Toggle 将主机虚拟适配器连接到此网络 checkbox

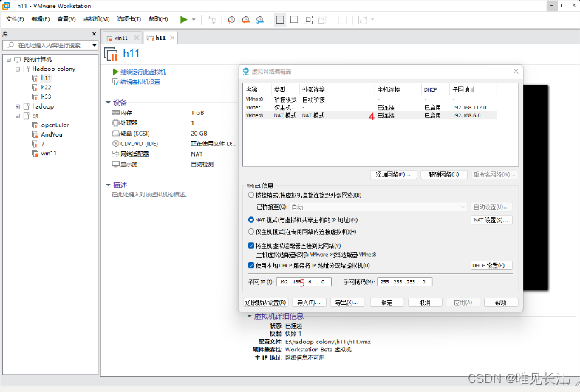pyautogui.click(x=251, y=246)
